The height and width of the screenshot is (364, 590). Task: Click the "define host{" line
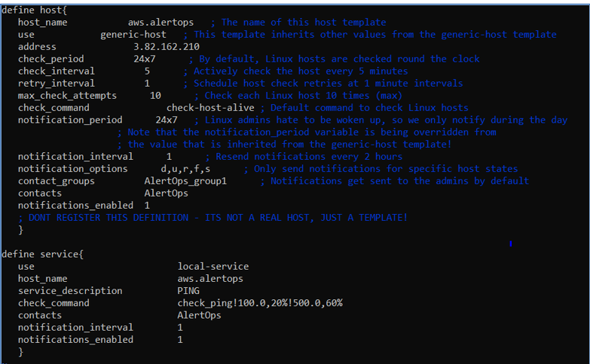pyautogui.click(x=34, y=9)
